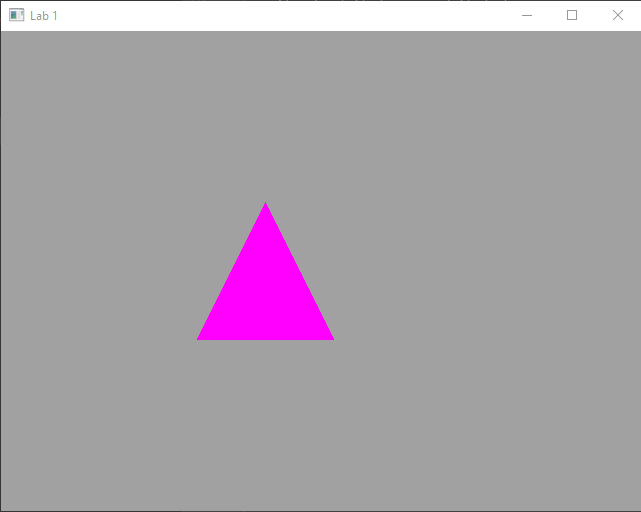The image size is (641, 512).
Task: Click gray background right of the triangle
Action: click(x=480, y=280)
